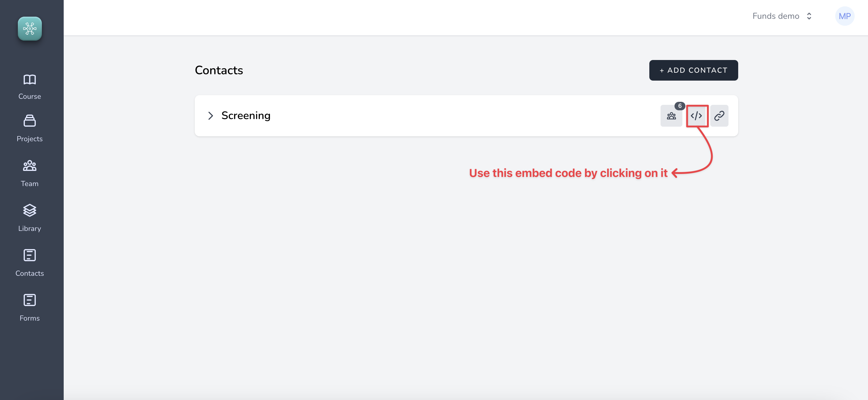
Task: Open the Forms sidebar icon
Action: (x=30, y=300)
